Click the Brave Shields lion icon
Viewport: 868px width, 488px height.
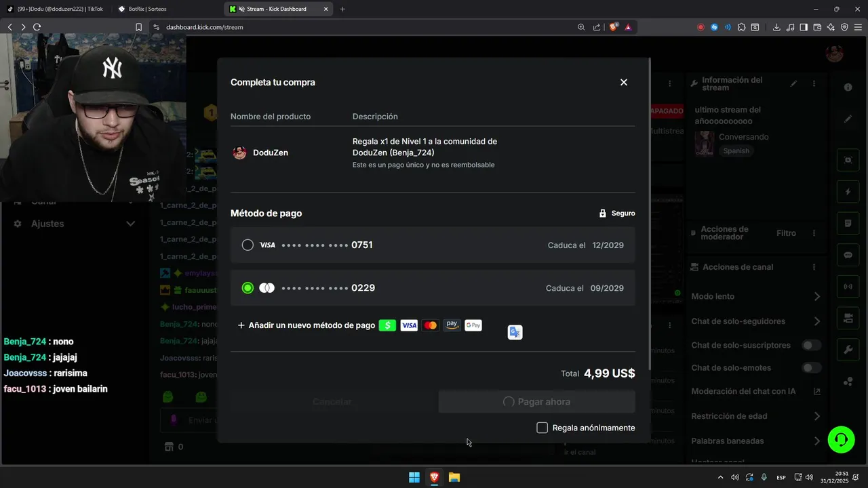614,27
